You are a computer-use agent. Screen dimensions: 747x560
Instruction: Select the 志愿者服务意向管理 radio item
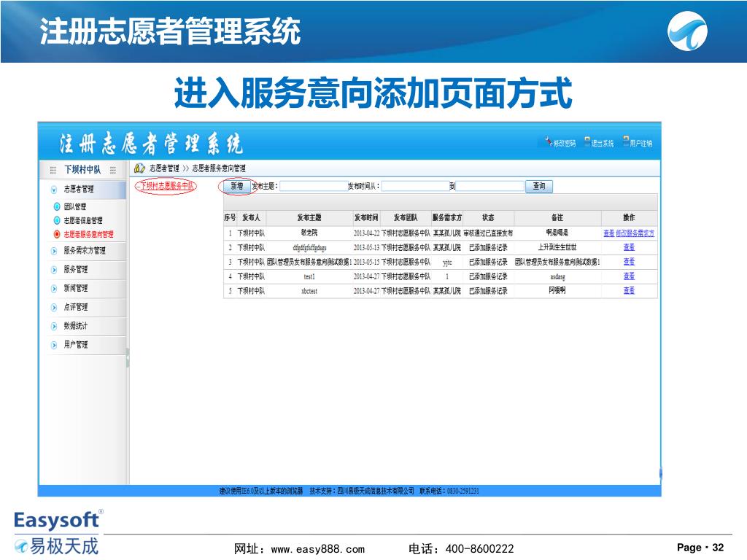[x=57, y=235]
